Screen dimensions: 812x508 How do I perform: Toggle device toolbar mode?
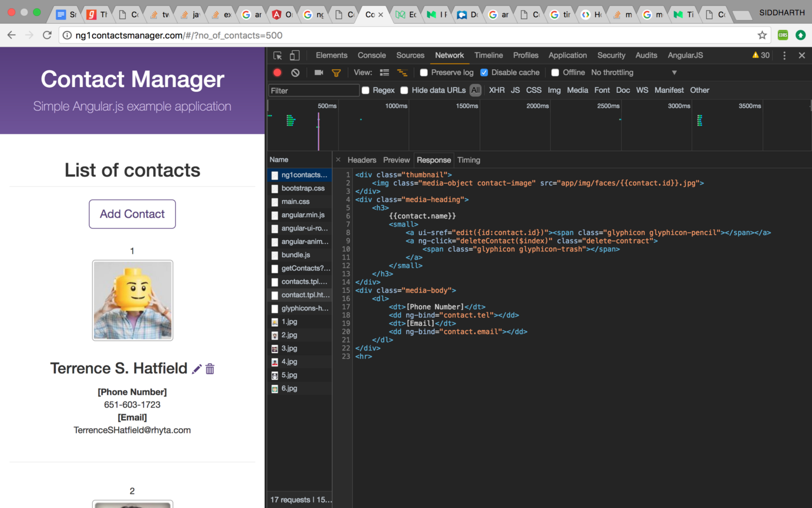[294, 55]
